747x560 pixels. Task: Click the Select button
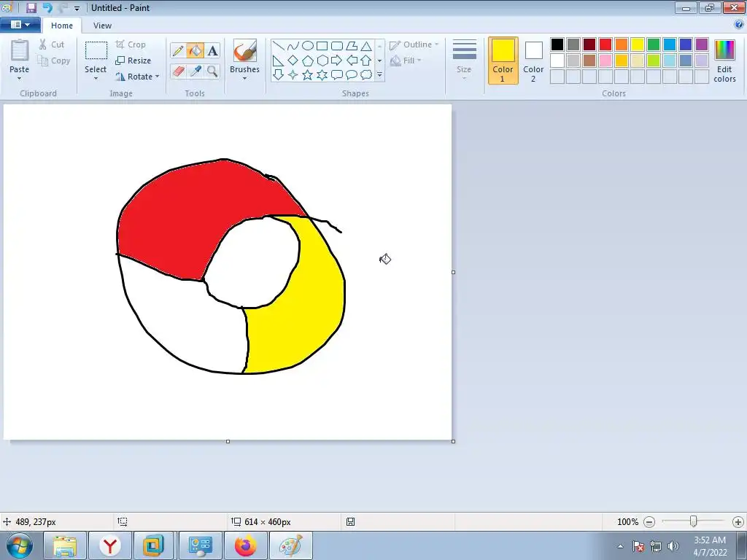96,57
